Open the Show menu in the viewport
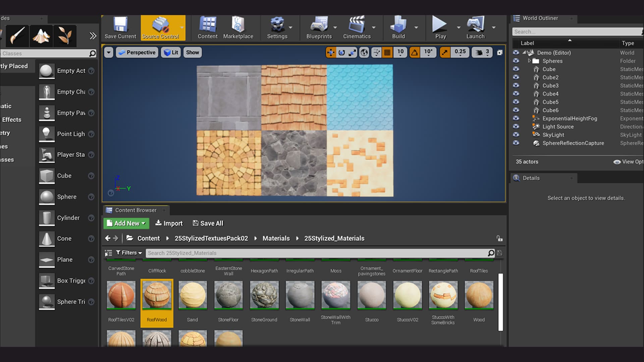 pos(192,52)
